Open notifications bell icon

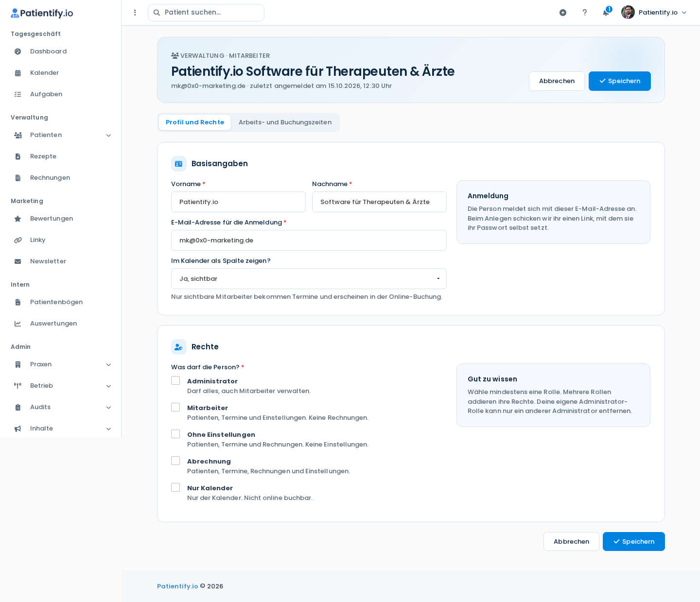pyautogui.click(x=606, y=13)
